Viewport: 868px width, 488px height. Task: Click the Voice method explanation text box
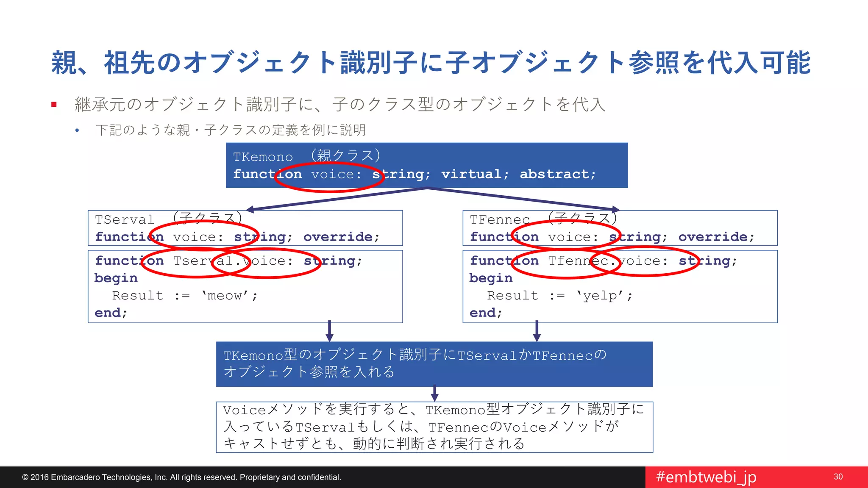point(434,427)
